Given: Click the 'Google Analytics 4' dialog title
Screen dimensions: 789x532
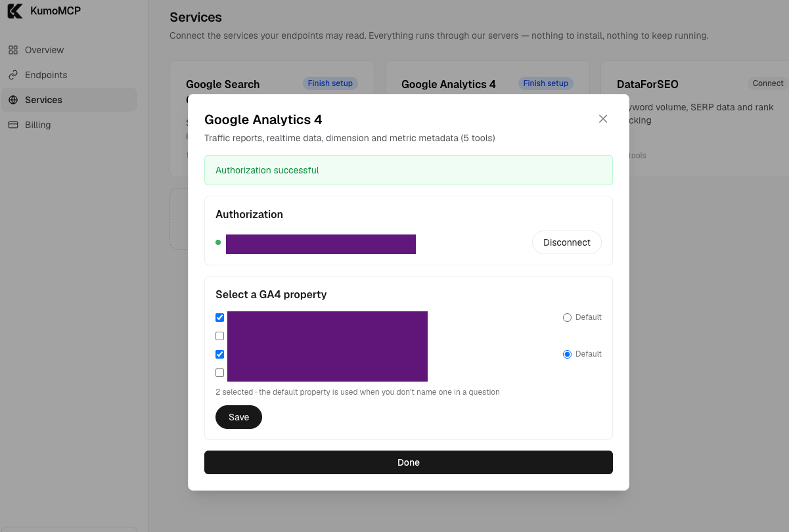Looking at the screenshot, I should [263, 120].
